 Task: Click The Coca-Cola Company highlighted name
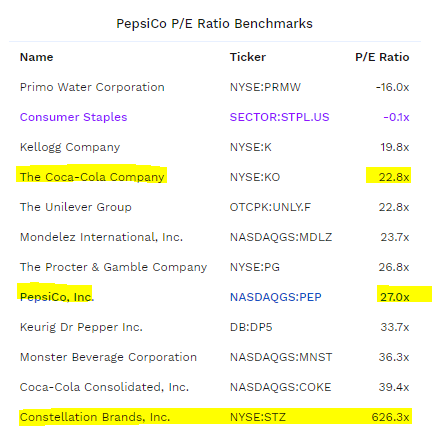pyautogui.click(x=92, y=177)
